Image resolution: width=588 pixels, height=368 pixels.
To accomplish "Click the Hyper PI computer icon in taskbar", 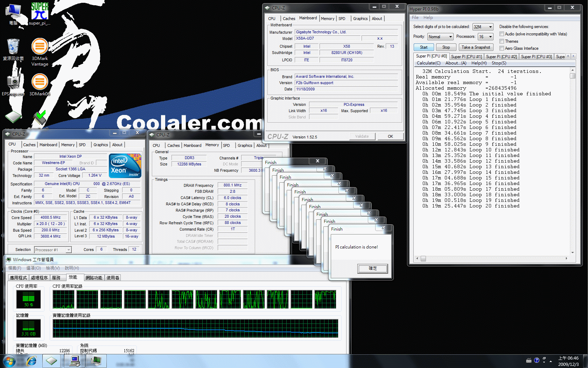I will 74,361.
